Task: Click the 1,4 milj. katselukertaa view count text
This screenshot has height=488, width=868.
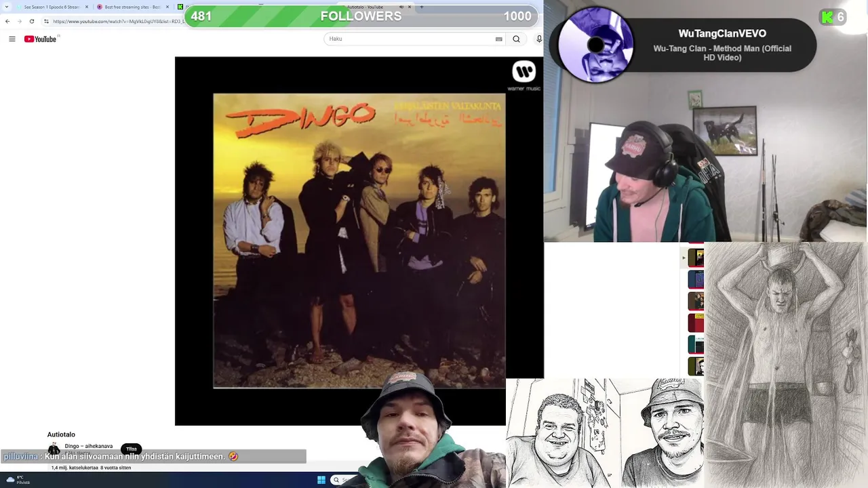Action: tap(75, 468)
